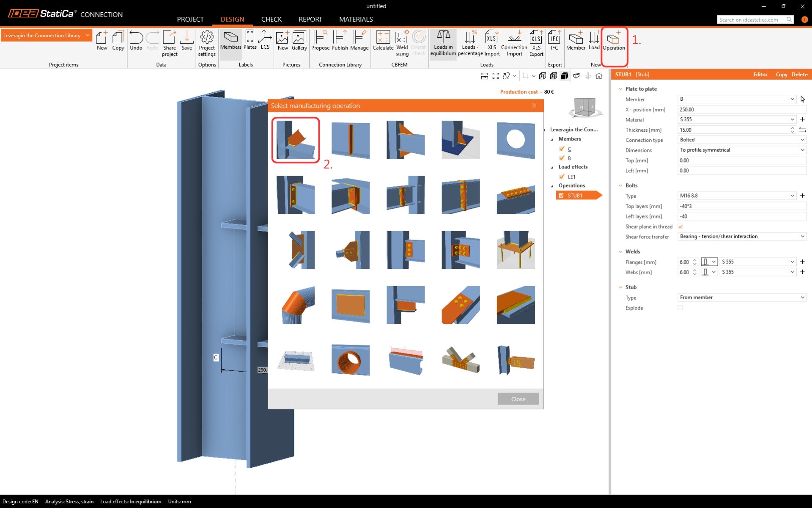The image size is (812, 508).
Task: Open the Connection type dropdown
Action: (742, 140)
